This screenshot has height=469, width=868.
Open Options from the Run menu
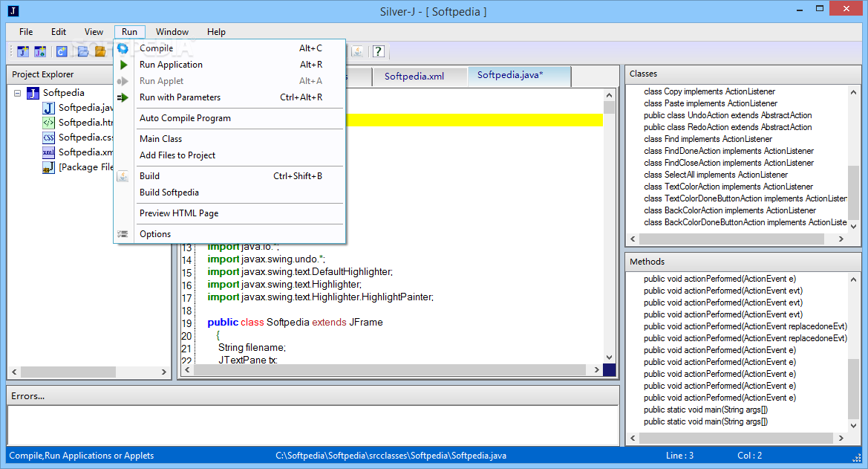tap(229, 234)
